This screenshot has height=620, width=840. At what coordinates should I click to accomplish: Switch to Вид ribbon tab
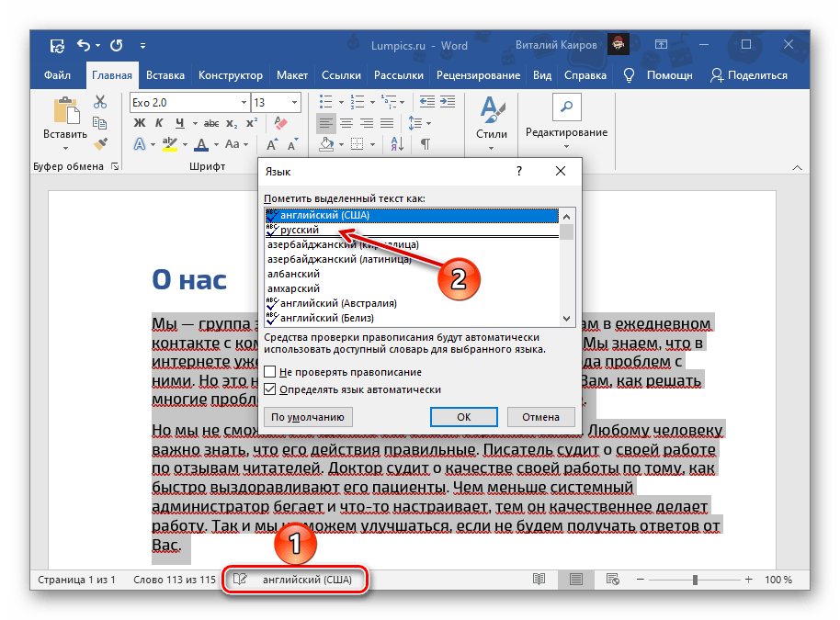[x=542, y=75]
